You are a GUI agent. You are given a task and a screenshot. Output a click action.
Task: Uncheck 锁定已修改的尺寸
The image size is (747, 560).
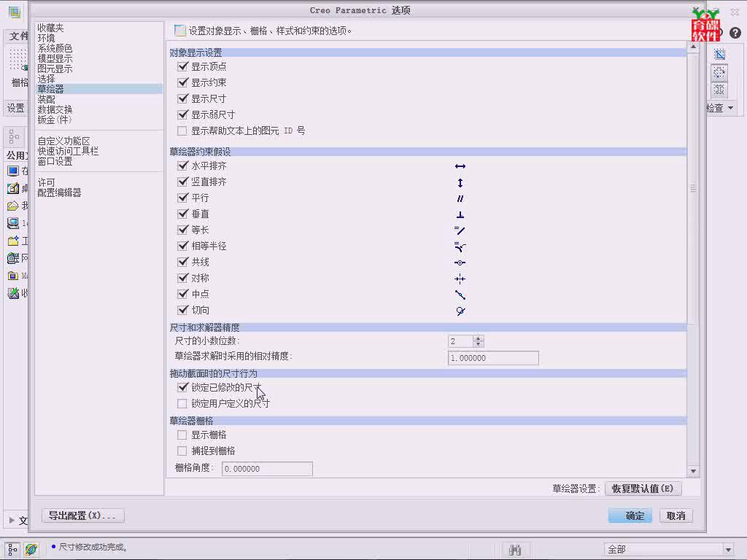click(182, 387)
